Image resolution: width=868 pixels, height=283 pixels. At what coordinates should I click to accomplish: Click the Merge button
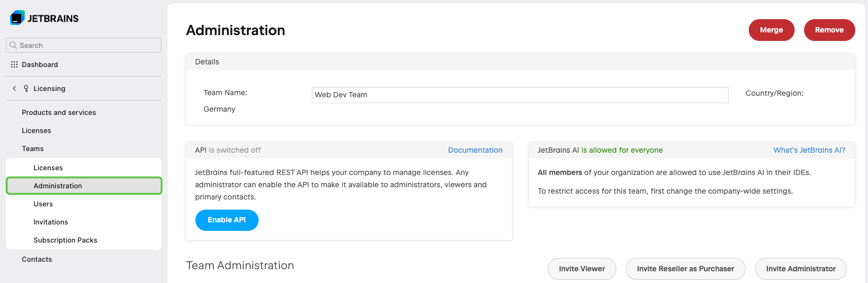click(772, 30)
